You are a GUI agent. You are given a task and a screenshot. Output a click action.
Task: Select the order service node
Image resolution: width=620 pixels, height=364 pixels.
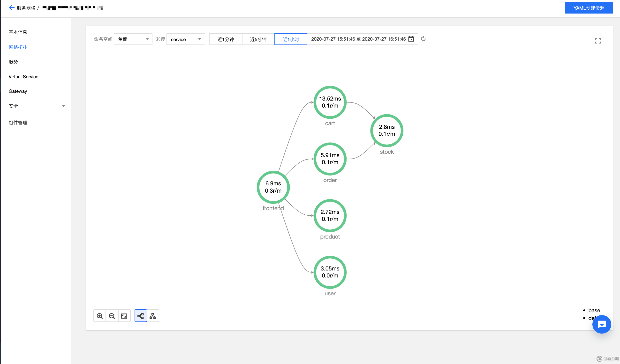pos(330,159)
